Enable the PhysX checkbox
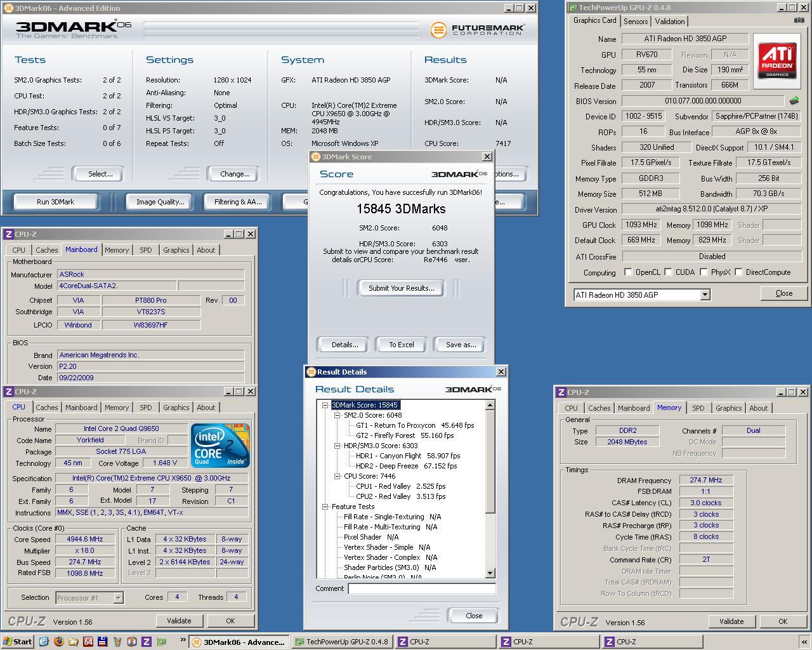 704,272
